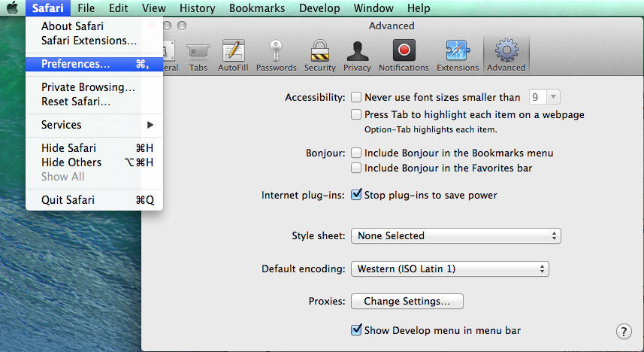Screen dimensions: 644x352
Task: Open the Help menu
Action: [419, 8]
